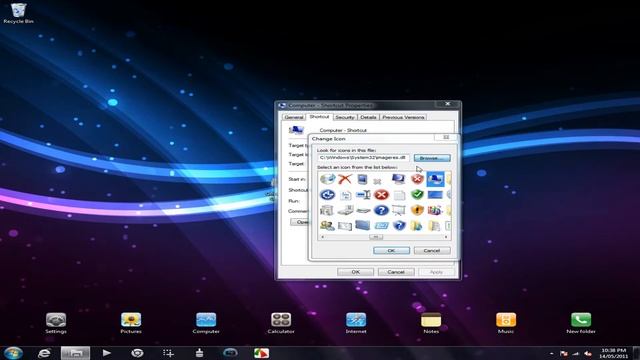Switch to the Details tab
The height and width of the screenshot is (360, 640).
368,117
